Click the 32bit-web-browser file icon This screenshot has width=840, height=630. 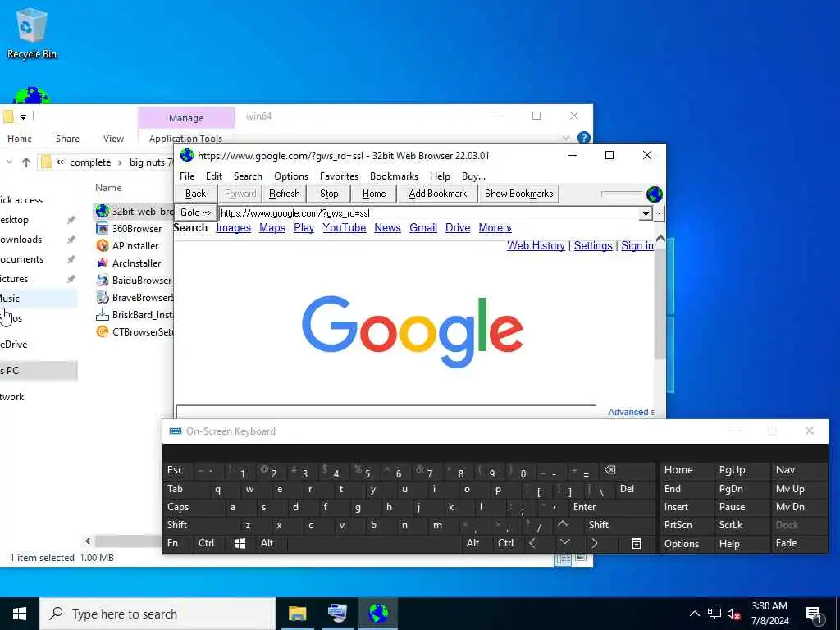pos(103,211)
